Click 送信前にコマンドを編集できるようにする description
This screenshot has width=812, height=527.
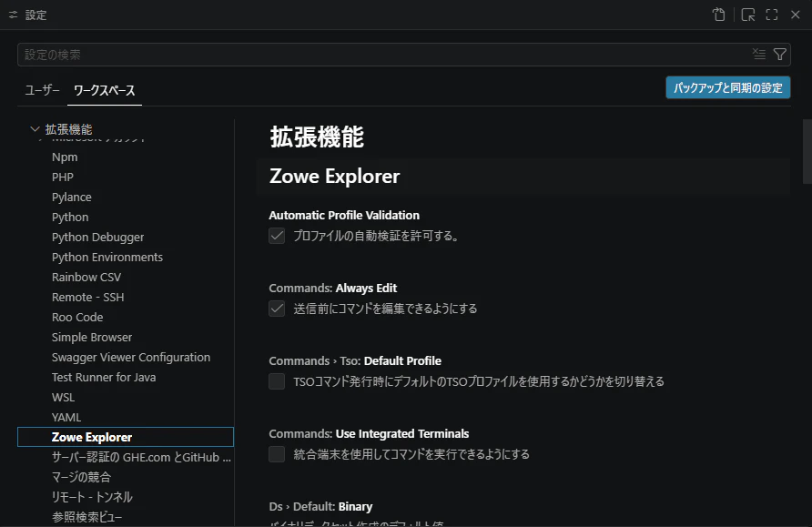click(x=385, y=309)
